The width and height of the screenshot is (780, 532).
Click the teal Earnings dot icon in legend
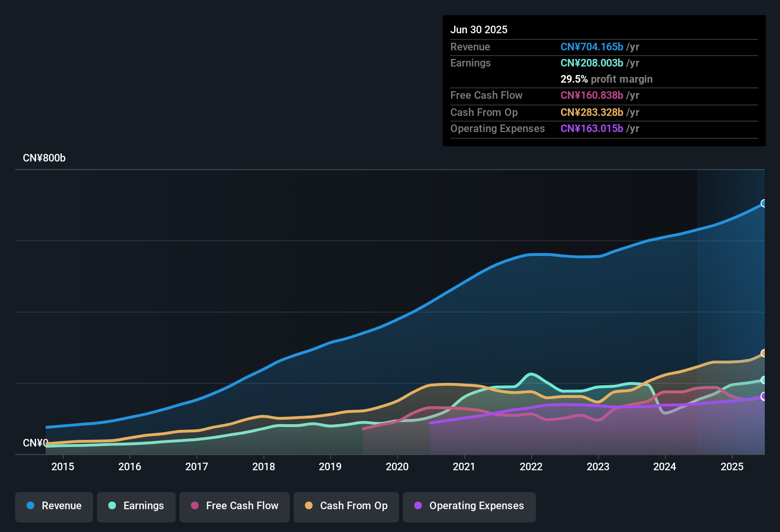tap(112, 506)
